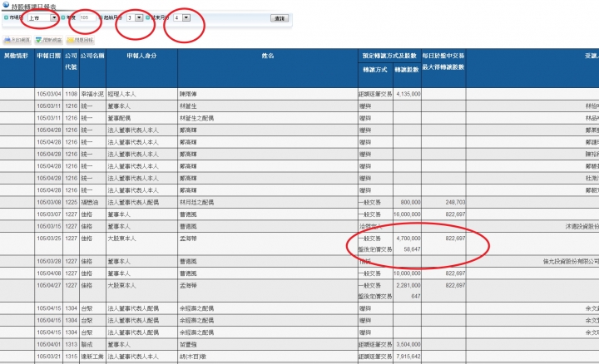Select the share count 3,504,000

[408, 345]
